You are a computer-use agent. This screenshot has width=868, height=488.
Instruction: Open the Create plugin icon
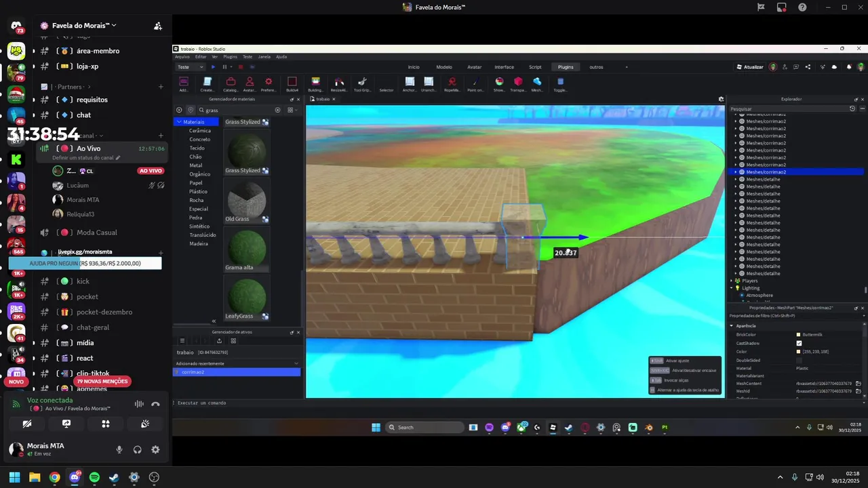point(208,84)
